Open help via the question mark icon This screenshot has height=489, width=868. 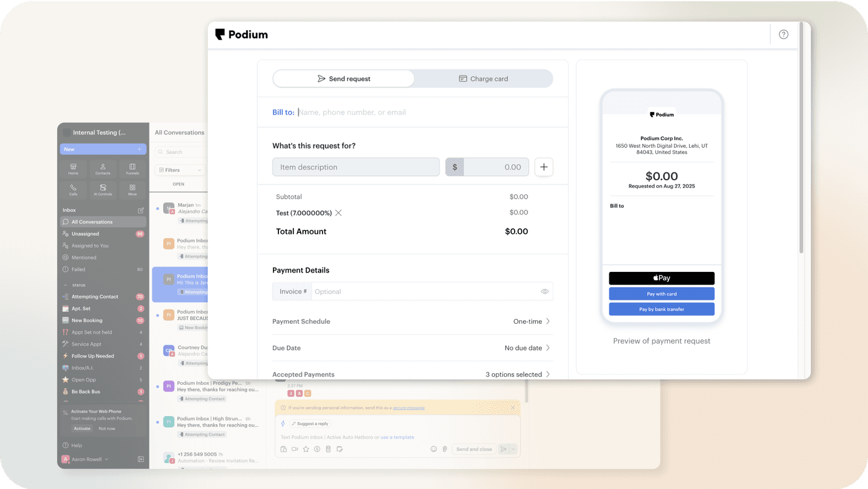[x=783, y=34]
